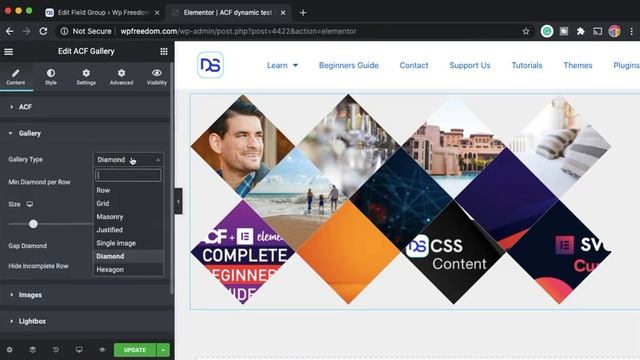
Task: Click the Not Secure site info icon
Action: click(64, 31)
